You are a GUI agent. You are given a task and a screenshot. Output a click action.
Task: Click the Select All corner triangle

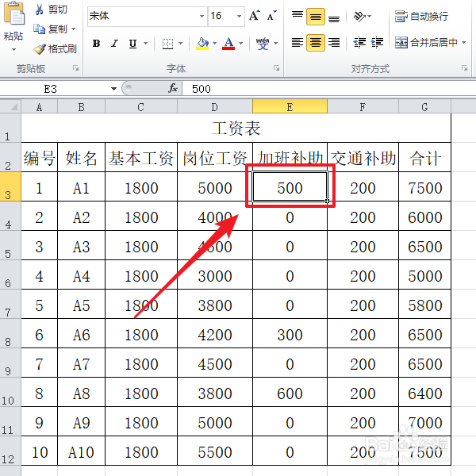point(10,106)
